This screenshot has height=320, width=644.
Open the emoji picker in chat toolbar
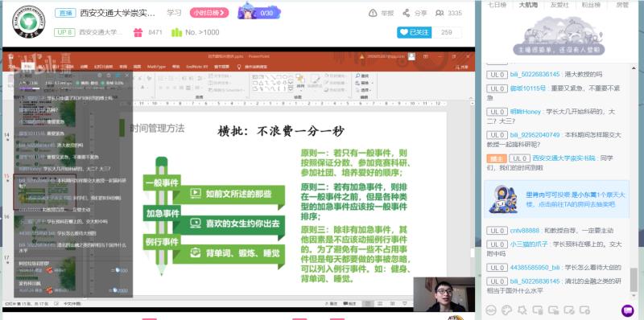491,310
